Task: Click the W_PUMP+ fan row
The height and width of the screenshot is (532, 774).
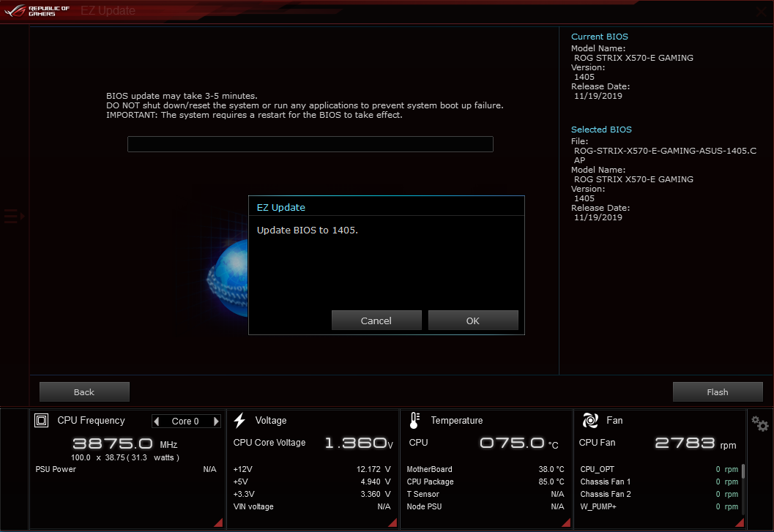Action: 659,506
